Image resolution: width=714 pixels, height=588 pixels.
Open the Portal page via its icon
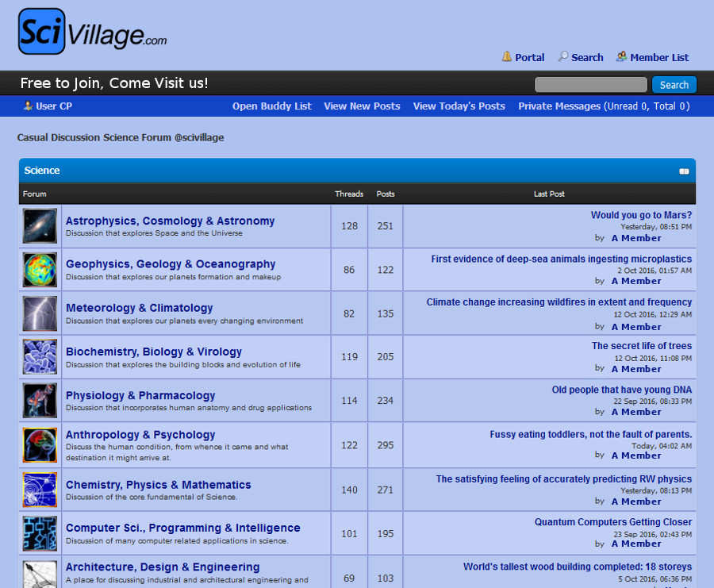[x=506, y=57]
